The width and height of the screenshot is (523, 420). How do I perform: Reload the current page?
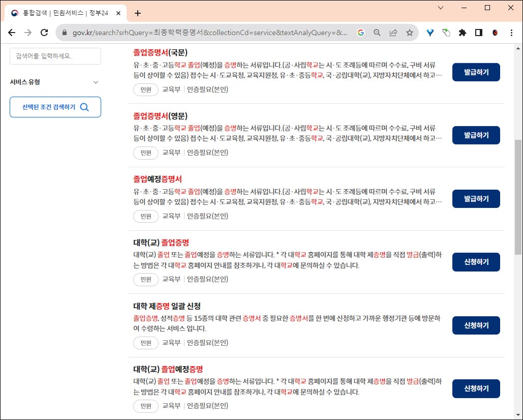click(x=44, y=32)
